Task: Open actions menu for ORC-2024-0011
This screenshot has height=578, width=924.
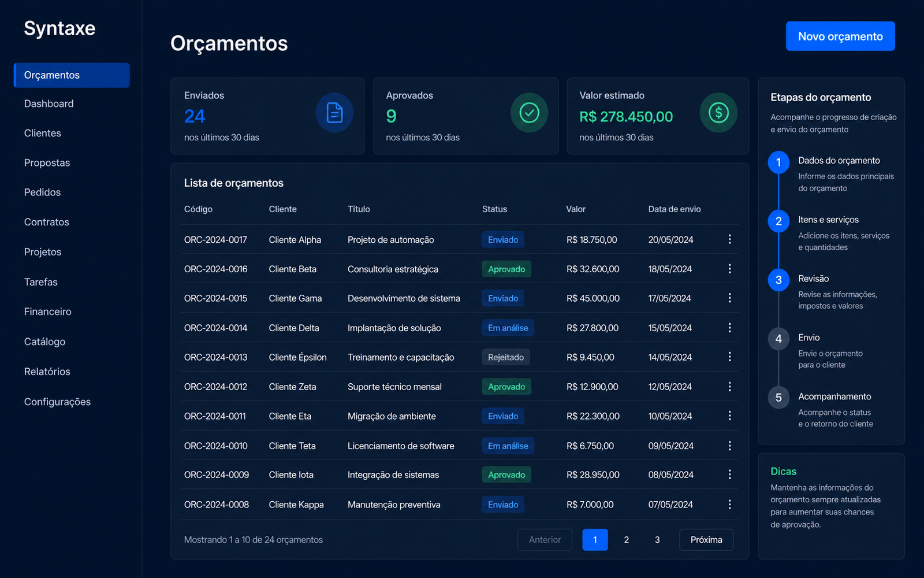Action: click(730, 416)
